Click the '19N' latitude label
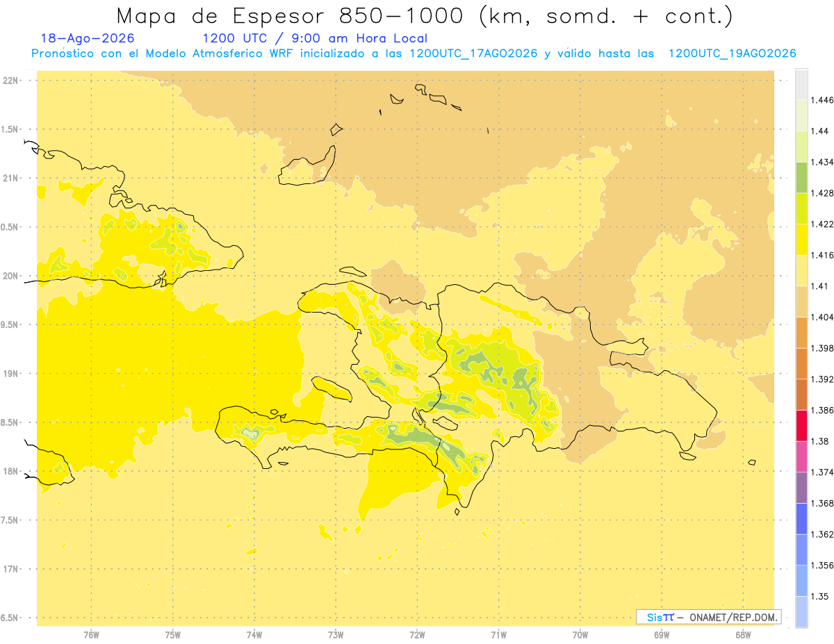This screenshot has width=834, height=644. 10,374
